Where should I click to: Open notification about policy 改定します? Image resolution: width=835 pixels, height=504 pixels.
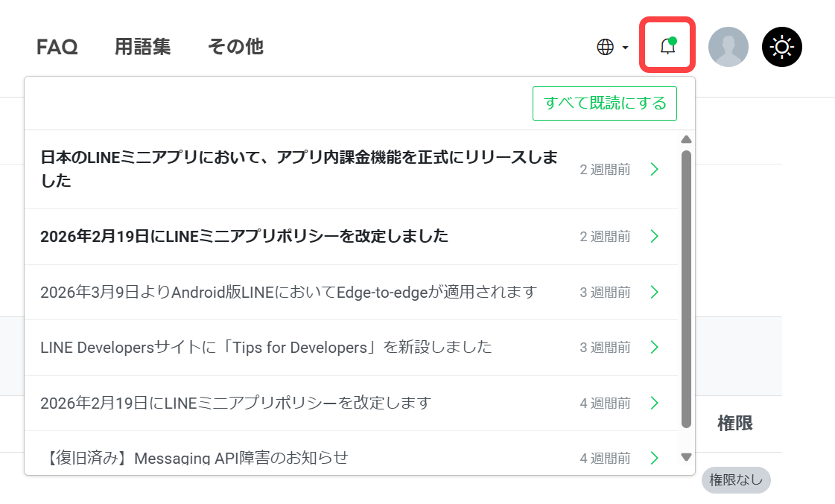pyautogui.click(x=235, y=403)
